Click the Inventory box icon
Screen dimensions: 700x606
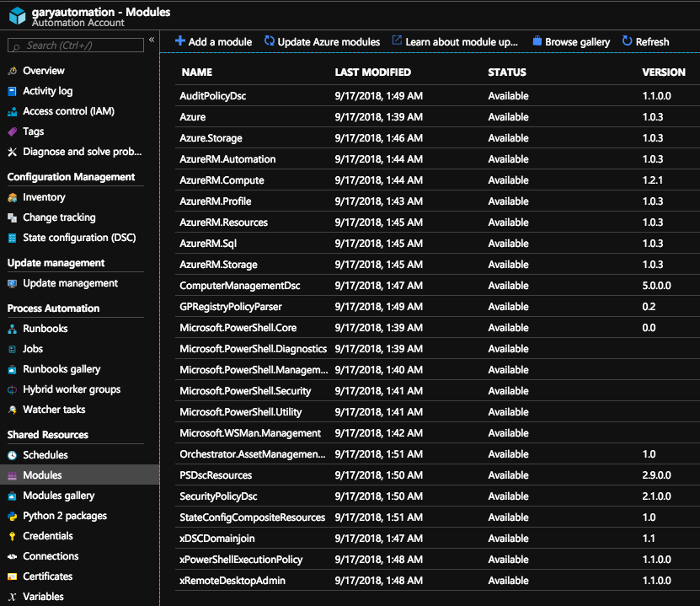coord(13,197)
